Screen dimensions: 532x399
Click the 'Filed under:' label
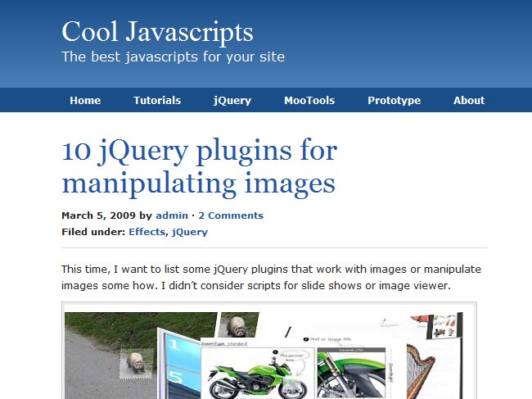coord(93,232)
